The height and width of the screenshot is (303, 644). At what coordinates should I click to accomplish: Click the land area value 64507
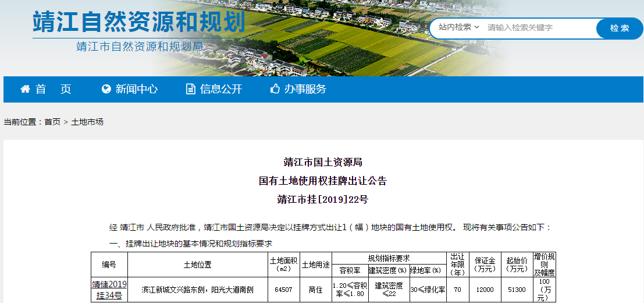(x=283, y=290)
